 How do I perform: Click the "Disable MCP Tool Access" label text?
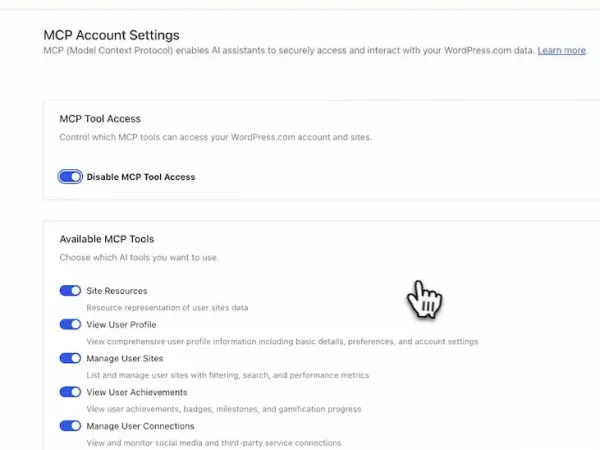coord(141,177)
